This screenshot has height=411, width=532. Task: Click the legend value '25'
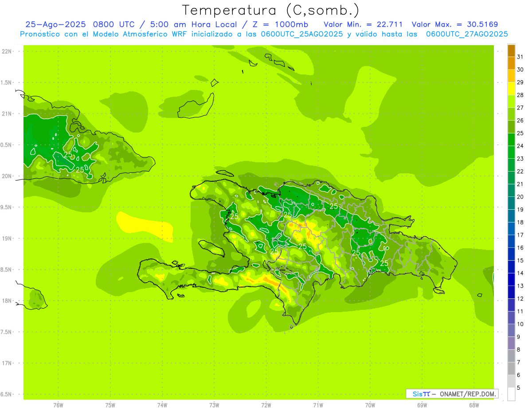pos(520,133)
